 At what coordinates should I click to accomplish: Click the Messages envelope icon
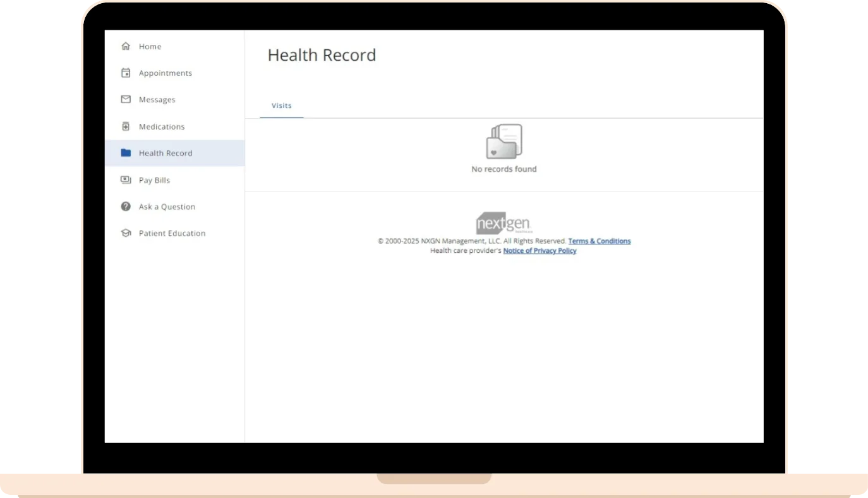[x=126, y=99]
